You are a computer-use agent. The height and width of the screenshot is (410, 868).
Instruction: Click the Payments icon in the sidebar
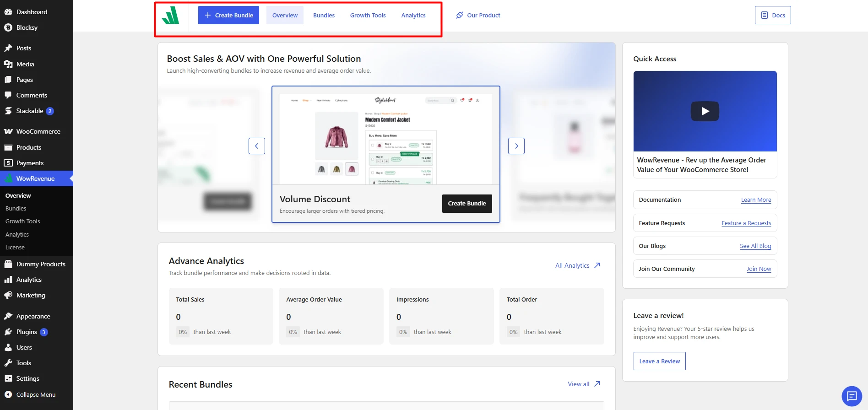point(8,163)
